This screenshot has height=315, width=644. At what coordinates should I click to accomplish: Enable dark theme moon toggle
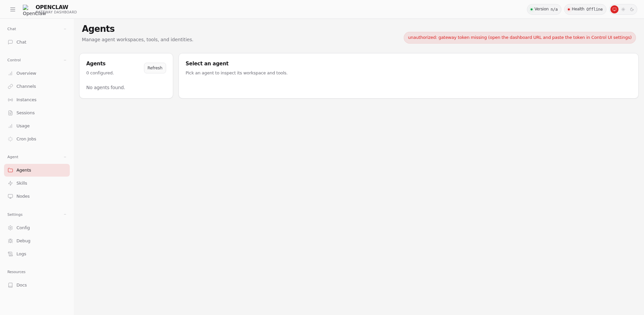point(632,9)
